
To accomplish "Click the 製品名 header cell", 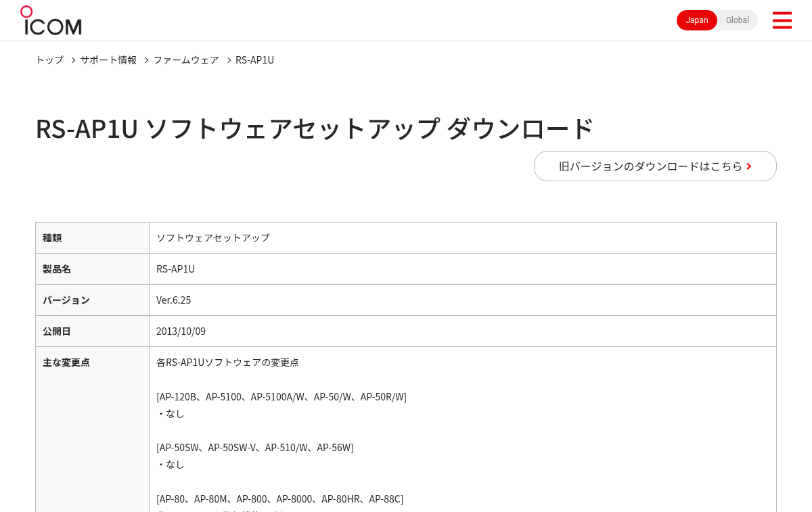I will click(92, 269).
